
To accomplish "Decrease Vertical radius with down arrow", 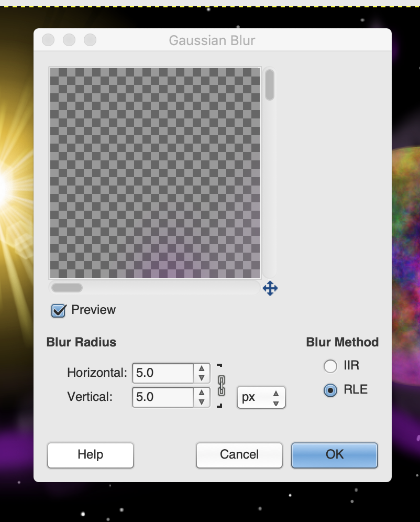I will point(202,402).
